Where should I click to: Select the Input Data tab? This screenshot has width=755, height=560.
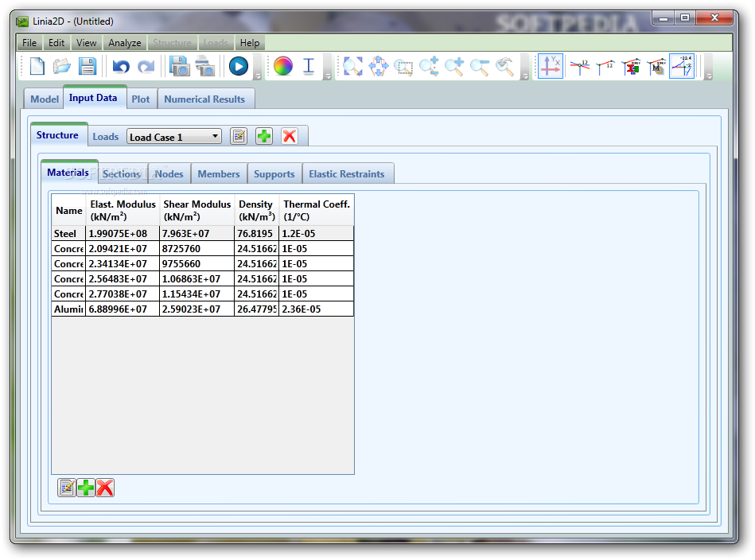tap(93, 98)
